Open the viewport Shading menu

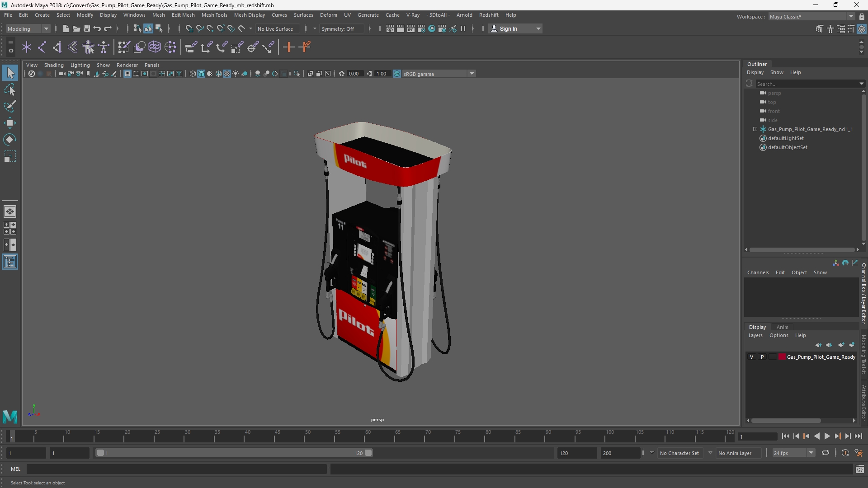coord(54,65)
